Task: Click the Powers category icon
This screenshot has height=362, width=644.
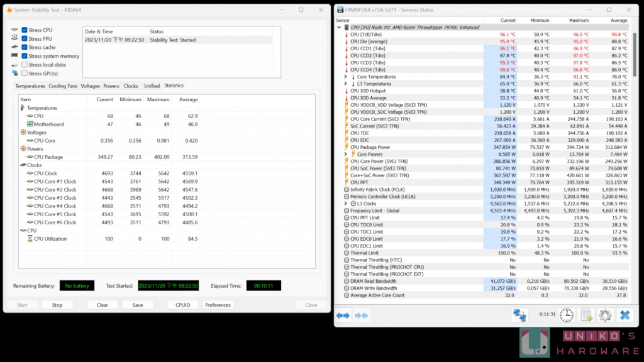Action: point(23,148)
